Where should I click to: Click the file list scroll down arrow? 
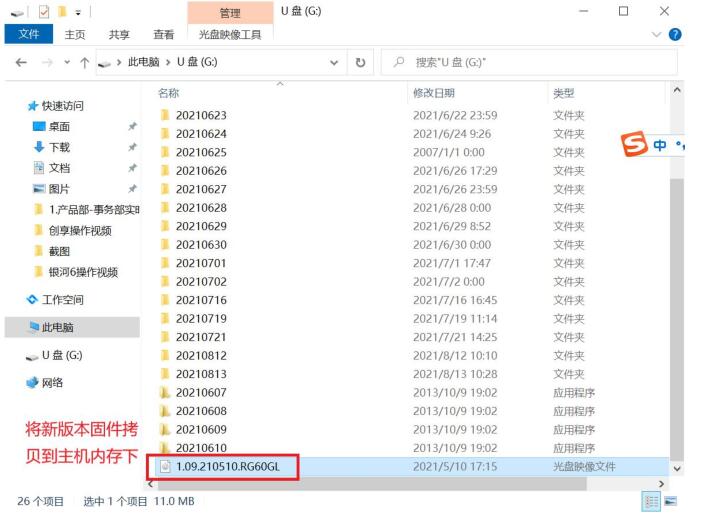pos(677,468)
